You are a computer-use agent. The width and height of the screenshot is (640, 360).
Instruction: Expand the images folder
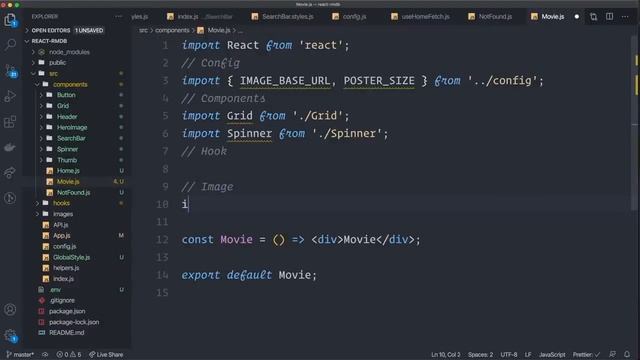point(63,214)
